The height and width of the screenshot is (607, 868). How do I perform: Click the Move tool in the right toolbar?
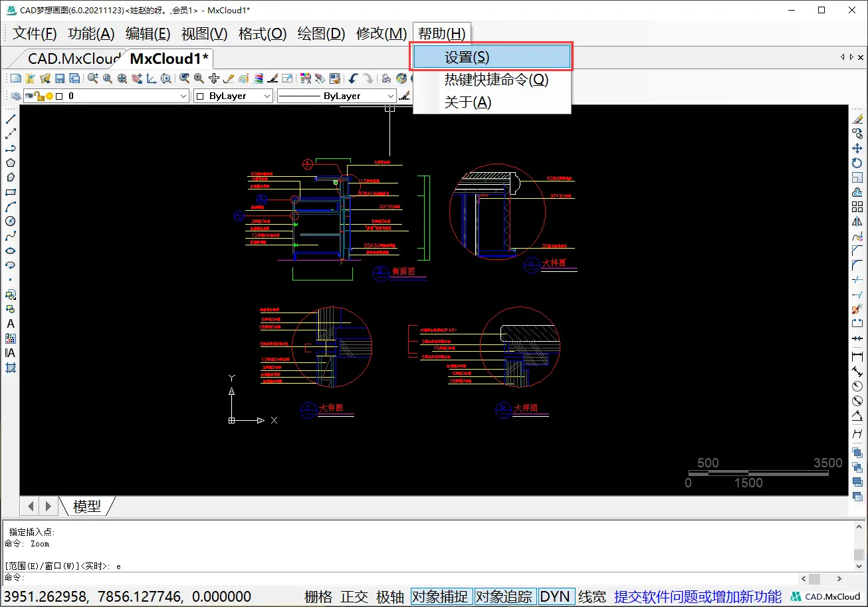coord(857,147)
